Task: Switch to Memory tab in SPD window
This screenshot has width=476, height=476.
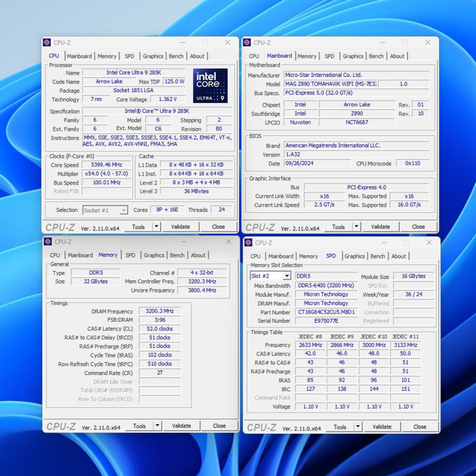Action: pos(309,256)
